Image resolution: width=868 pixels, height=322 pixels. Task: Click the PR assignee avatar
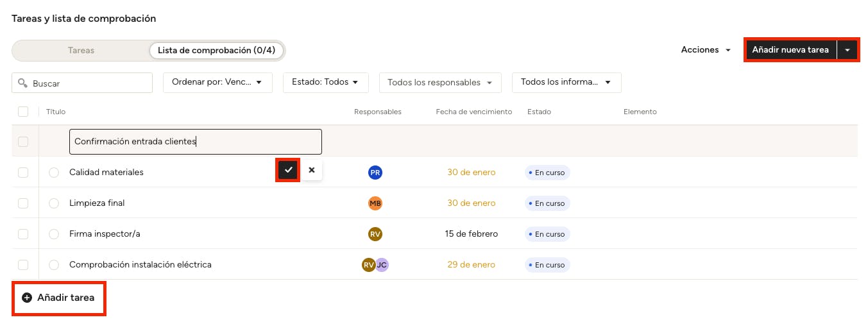[375, 173]
